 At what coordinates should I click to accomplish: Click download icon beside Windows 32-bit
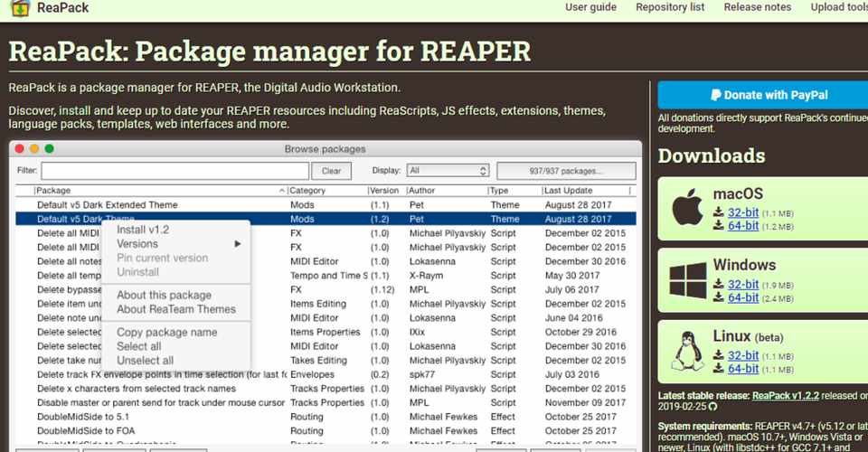719,284
